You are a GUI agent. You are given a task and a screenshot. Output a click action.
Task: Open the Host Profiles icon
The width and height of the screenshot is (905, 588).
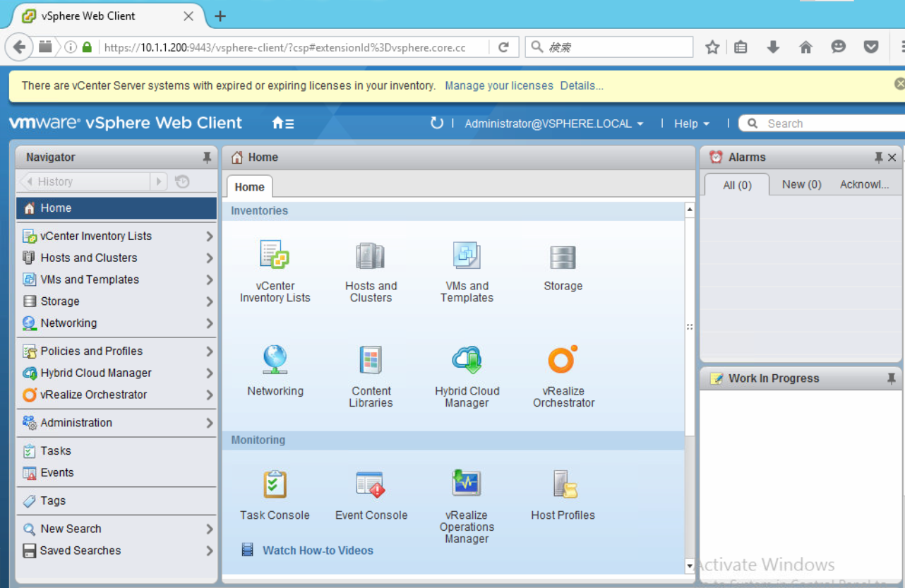click(563, 485)
